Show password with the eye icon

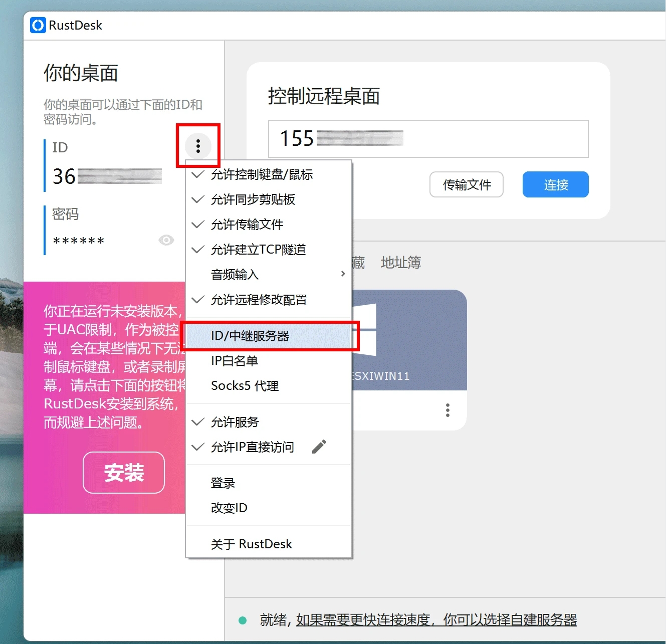tap(166, 240)
